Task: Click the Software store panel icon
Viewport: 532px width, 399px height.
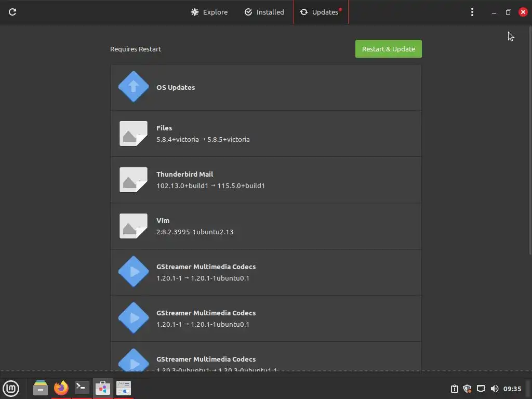Action: coord(102,388)
